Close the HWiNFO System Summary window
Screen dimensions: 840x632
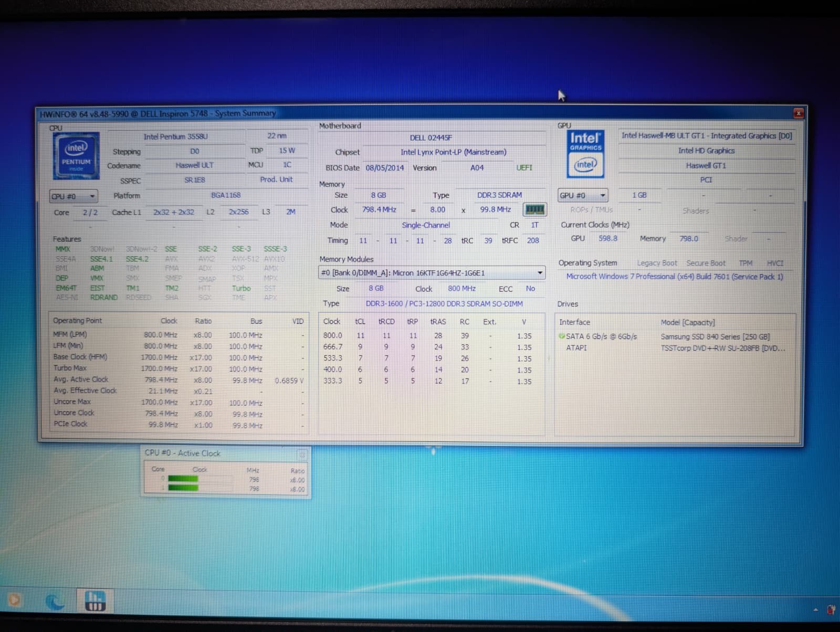point(798,113)
